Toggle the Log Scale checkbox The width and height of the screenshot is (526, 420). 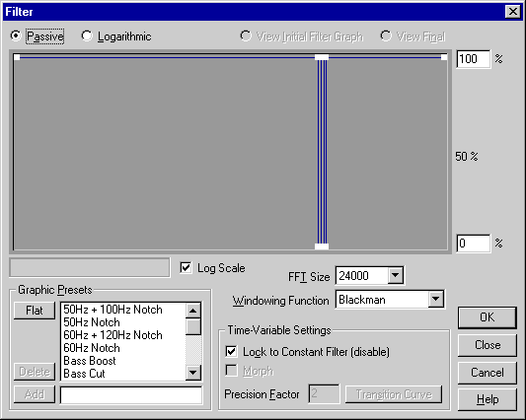[x=186, y=268]
